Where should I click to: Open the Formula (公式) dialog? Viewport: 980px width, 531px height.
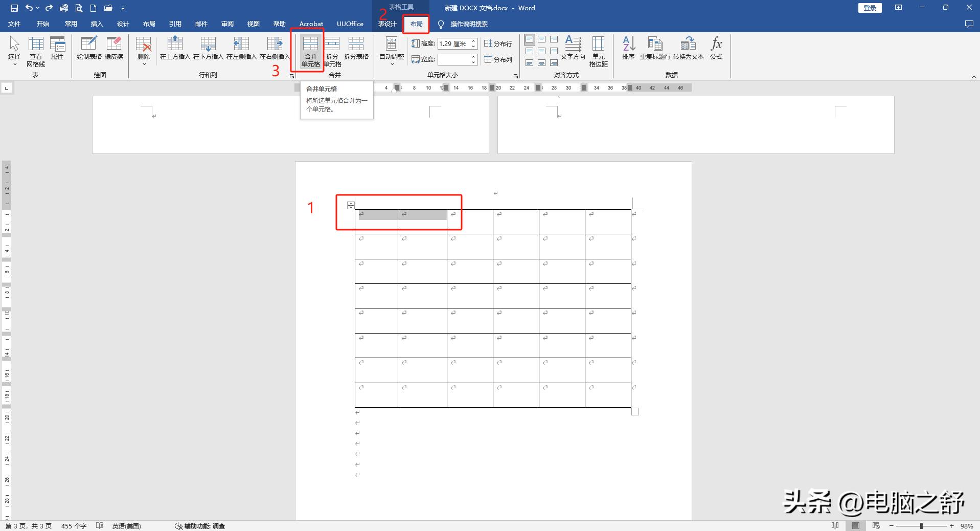(716, 49)
